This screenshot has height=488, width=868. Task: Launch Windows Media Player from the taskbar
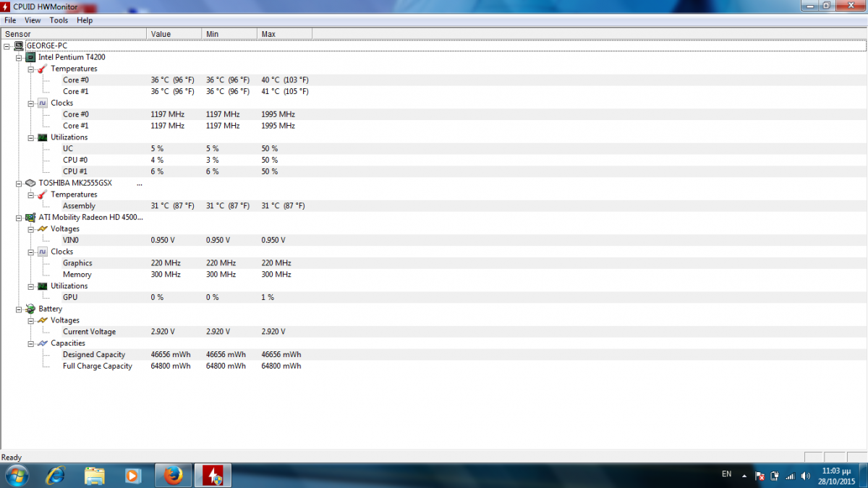coord(132,475)
